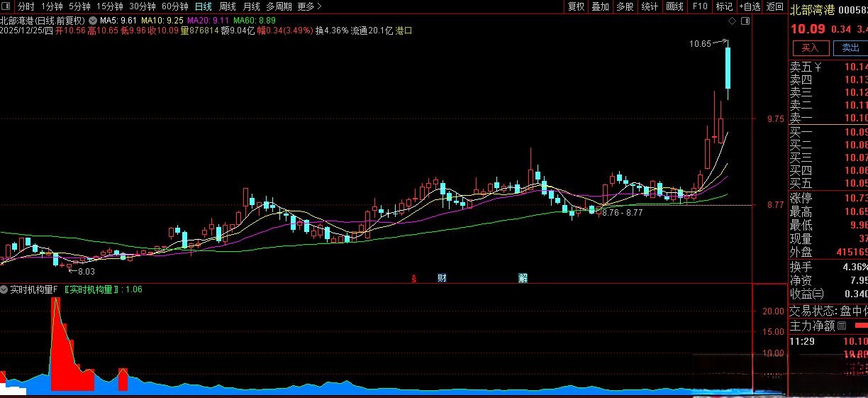Click the ¥ icon beside 卖五
The image size is (868, 398).
818,67
